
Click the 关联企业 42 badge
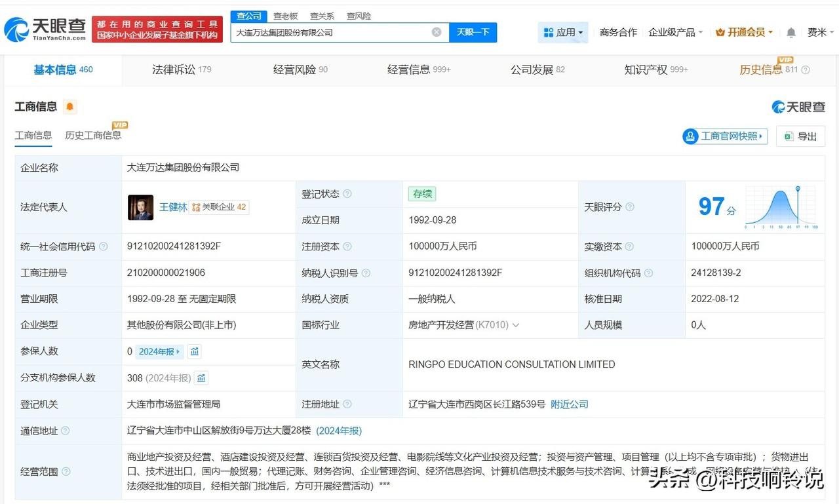(x=219, y=207)
